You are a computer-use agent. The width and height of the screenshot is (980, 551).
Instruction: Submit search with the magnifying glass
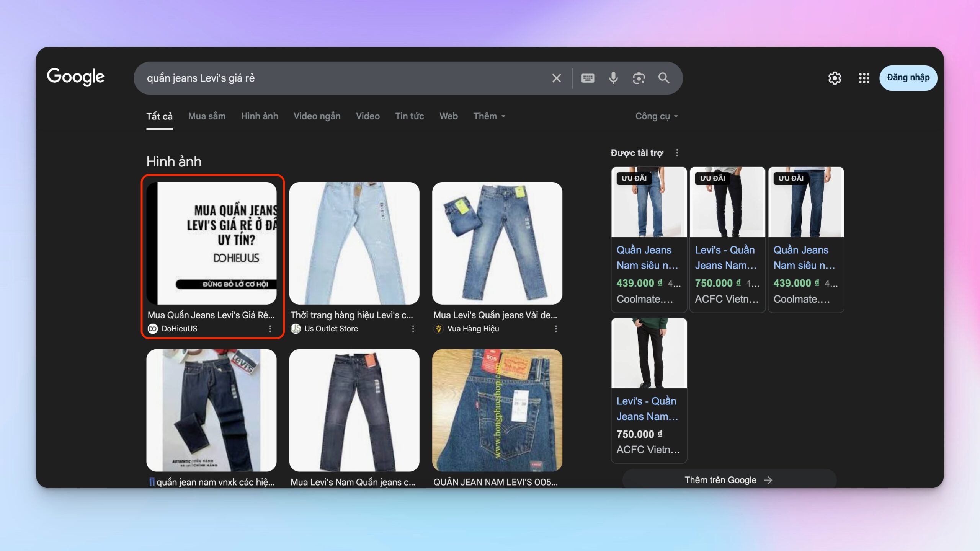tap(664, 78)
